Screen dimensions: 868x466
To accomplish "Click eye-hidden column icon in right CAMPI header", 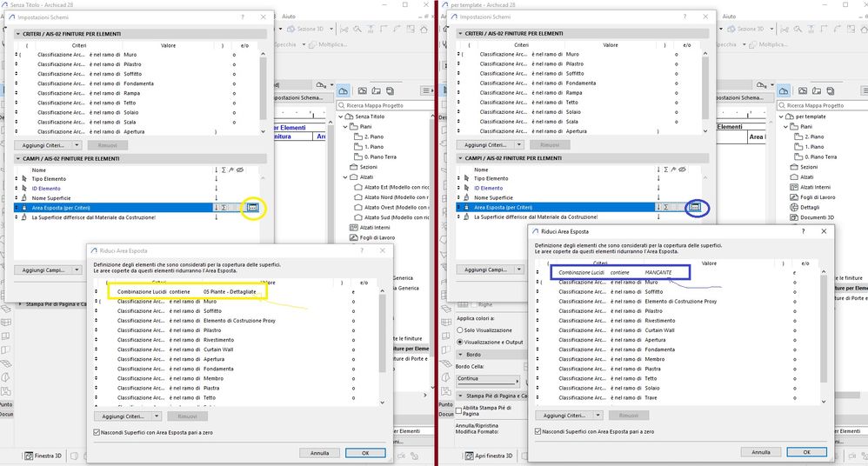I will point(682,170).
